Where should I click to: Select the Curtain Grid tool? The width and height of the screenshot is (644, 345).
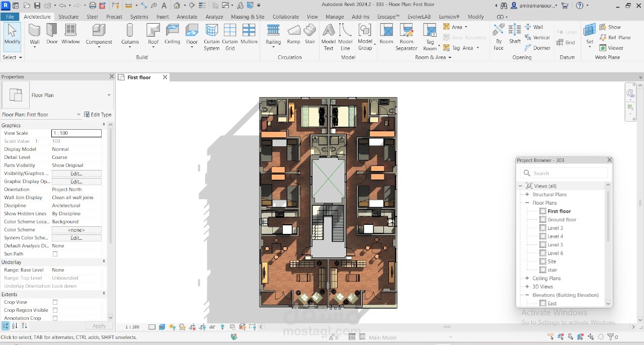[x=230, y=37]
